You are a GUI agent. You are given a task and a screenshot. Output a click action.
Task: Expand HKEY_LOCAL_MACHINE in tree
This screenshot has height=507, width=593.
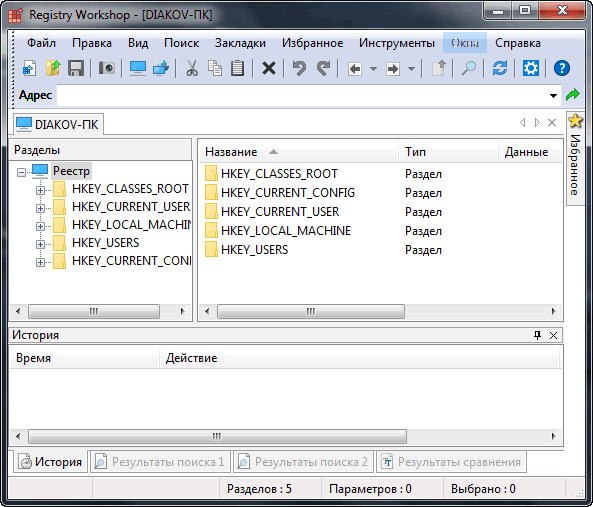click(x=40, y=226)
